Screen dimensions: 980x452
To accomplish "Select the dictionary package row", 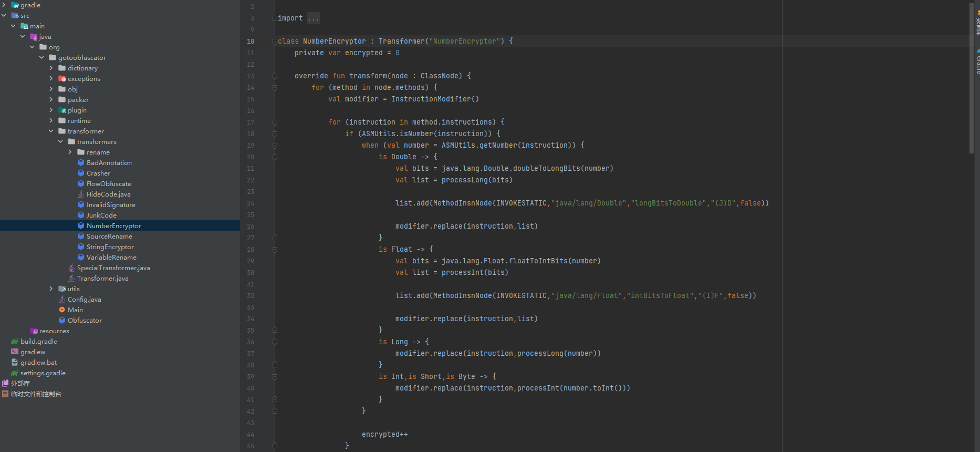I will pos(120,68).
